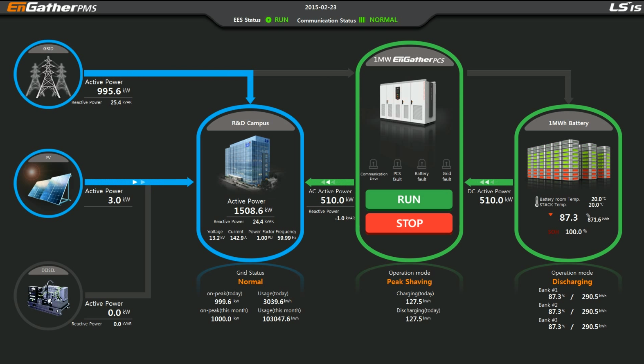Click the PCS fault alarm icon
The width and height of the screenshot is (644, 364).
pyautogui.click(x=397, y=164)
